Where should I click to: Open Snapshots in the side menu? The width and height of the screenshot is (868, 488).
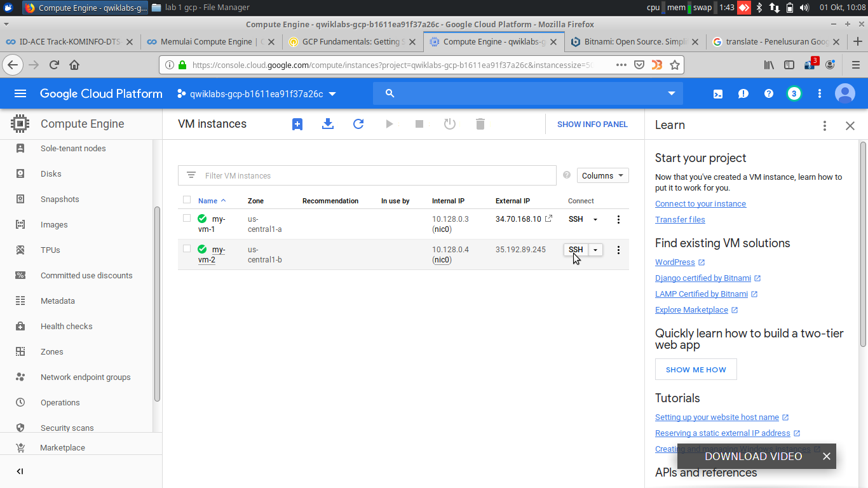coord(60,200)
